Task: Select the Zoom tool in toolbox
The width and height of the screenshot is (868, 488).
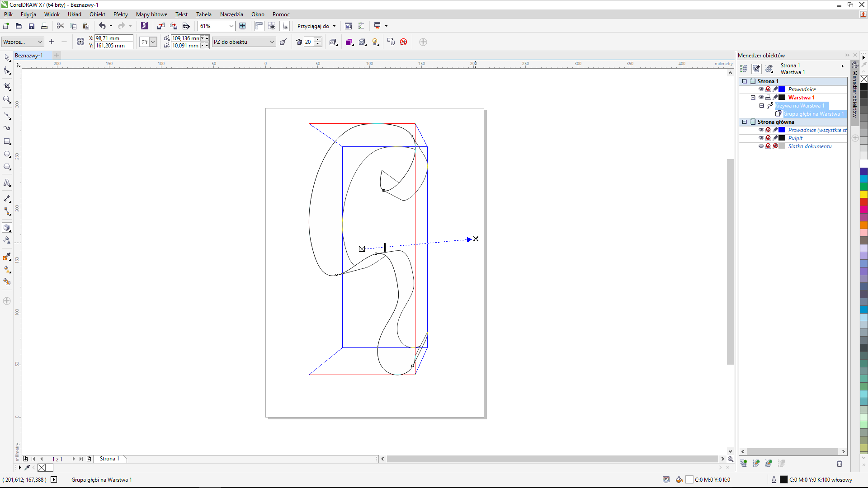Action: tap(7, 100)
